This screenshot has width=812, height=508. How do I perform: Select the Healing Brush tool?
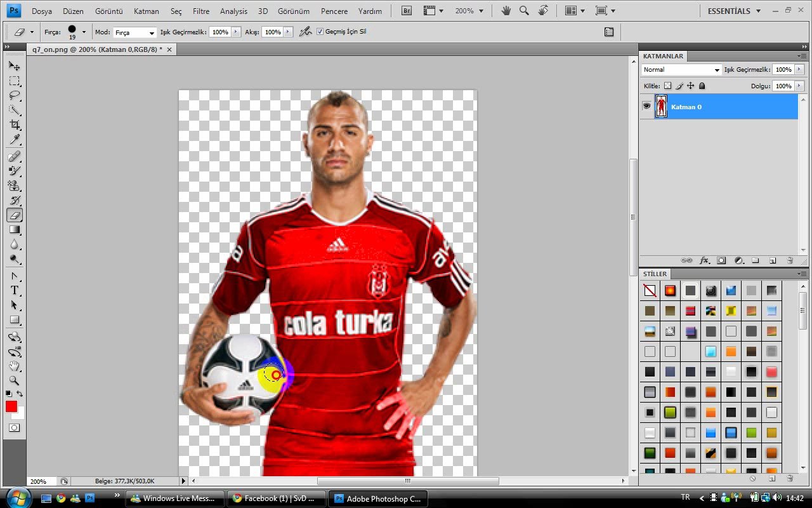click(x=14, y=156)
